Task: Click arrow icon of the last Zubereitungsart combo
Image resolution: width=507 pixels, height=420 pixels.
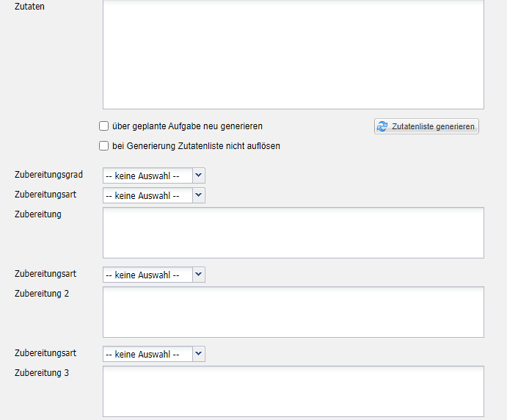Action: click(199, 354)
